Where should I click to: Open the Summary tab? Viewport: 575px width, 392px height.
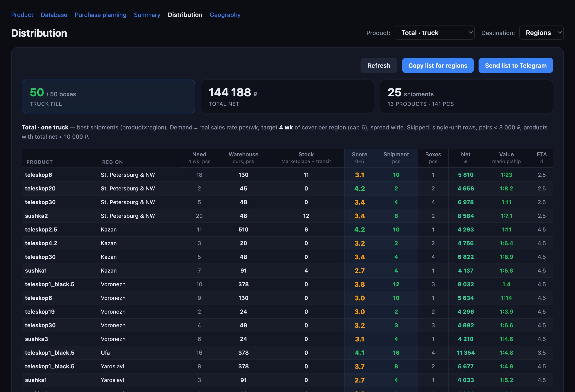(147, 15)
